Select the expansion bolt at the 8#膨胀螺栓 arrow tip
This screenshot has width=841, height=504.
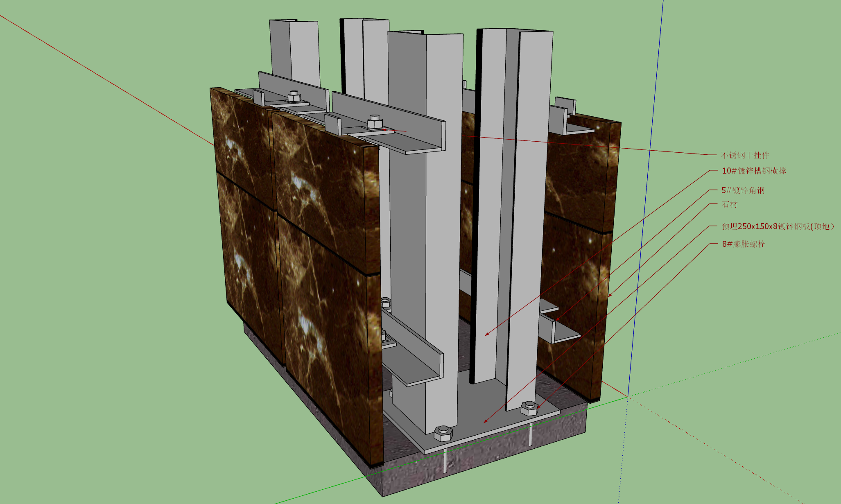(x=529, y=408)
